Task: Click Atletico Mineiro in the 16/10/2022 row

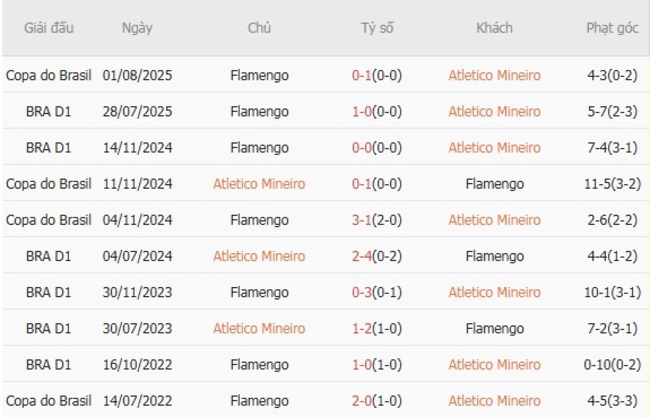Action: point(494,364)
